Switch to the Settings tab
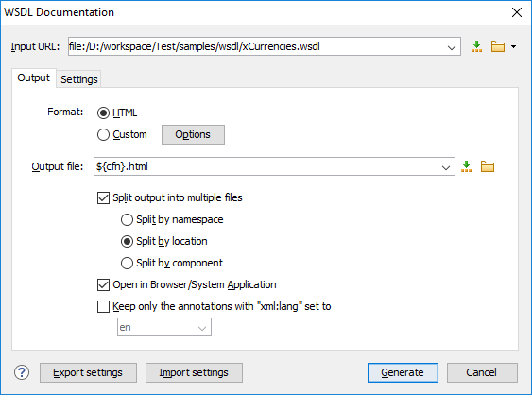This screenshot has height=395, width=532. click(x=79, y=79)
